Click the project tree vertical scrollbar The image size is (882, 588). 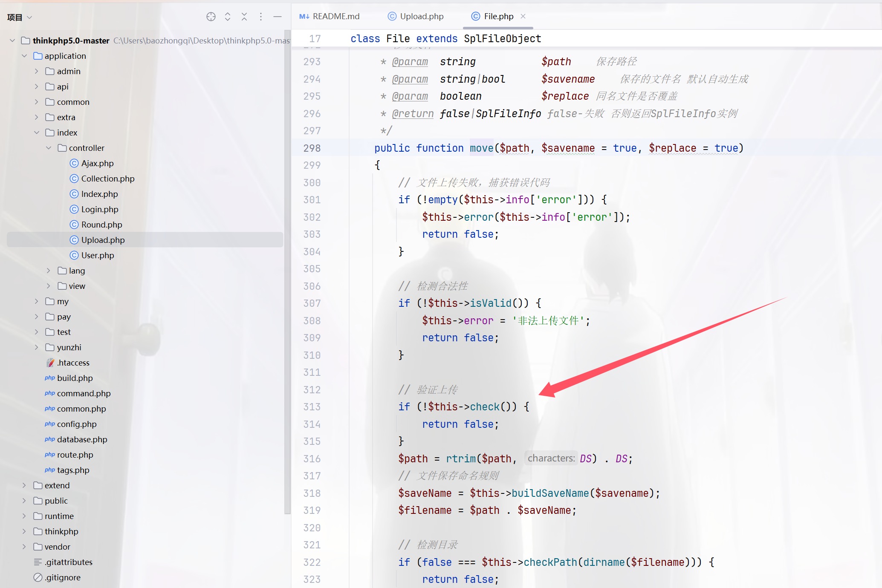pyautogui.click(x=287, y=273)
